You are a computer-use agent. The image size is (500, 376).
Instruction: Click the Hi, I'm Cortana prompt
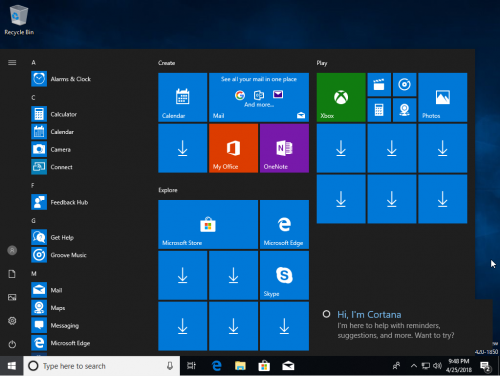pos(369,315)
